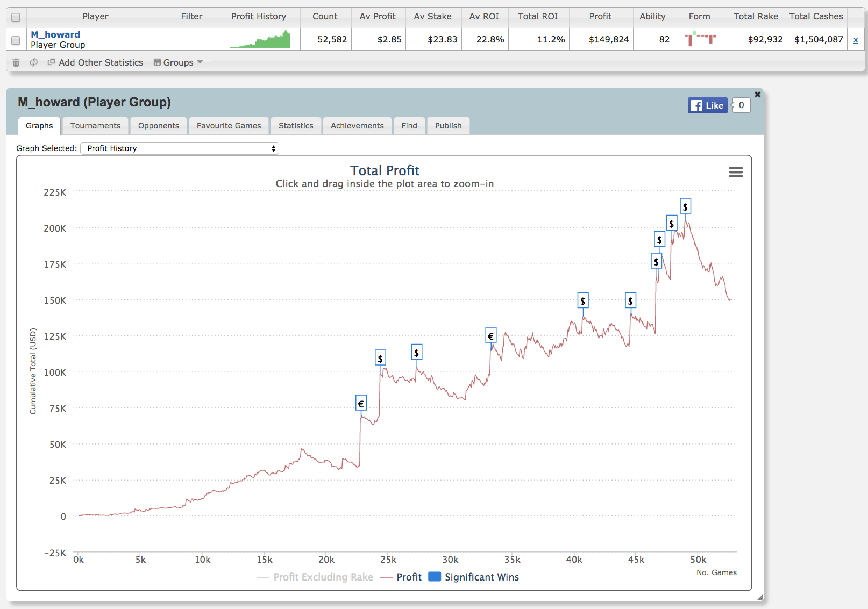The width and height of the screenshot is (868, 609).
Task: Switch to the Publish tab
Action: [449, 126]
